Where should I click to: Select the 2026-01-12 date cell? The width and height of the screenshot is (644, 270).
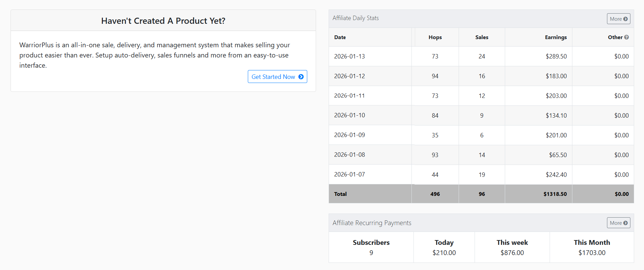(349, 76)
